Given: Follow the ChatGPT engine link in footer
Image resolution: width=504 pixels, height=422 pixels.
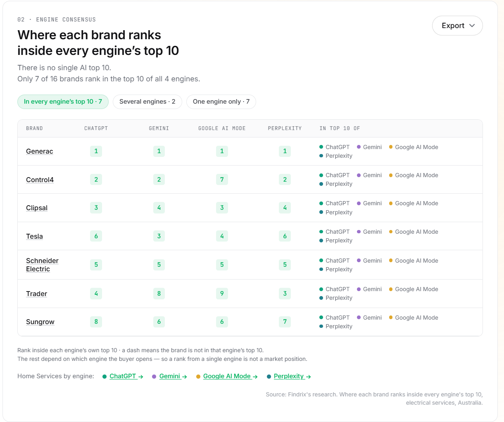Looking at the screenshot, I should point(126,376).
